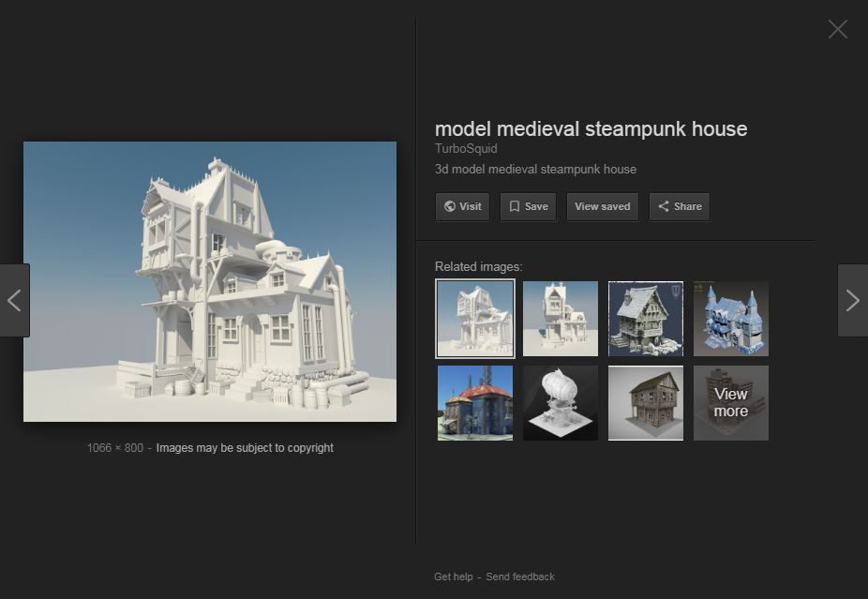Select the first related white house thumbnail
The height and width of the screenshot is (599, 868).
(475, 319)
